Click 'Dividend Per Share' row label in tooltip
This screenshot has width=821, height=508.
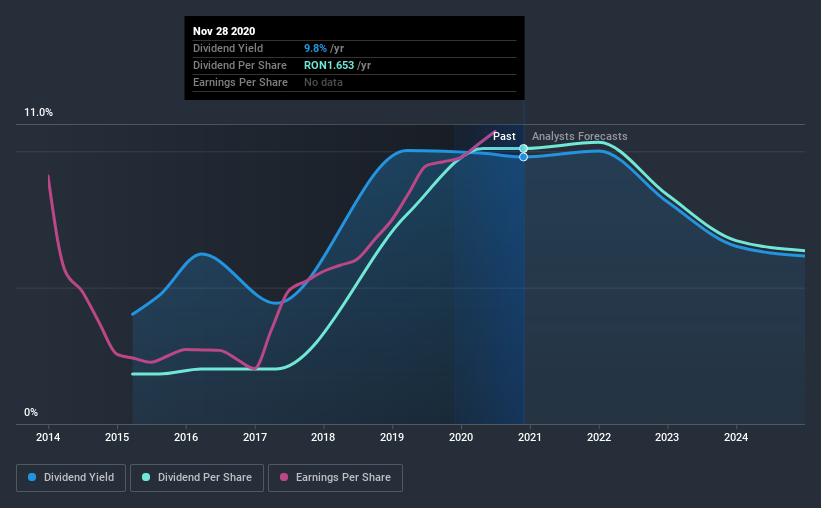(240, 65)
